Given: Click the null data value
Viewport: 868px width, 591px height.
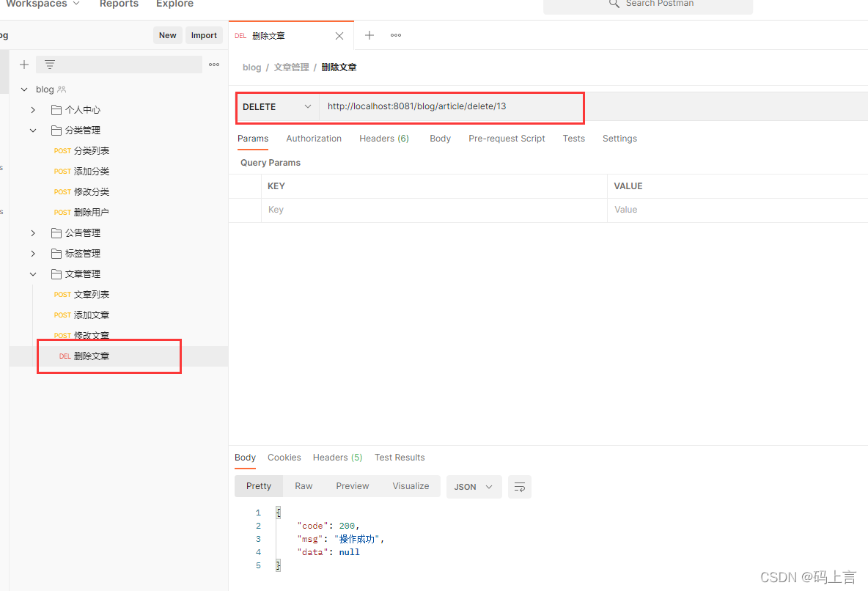Looking at the screenshot, I should tap(349, 552).
